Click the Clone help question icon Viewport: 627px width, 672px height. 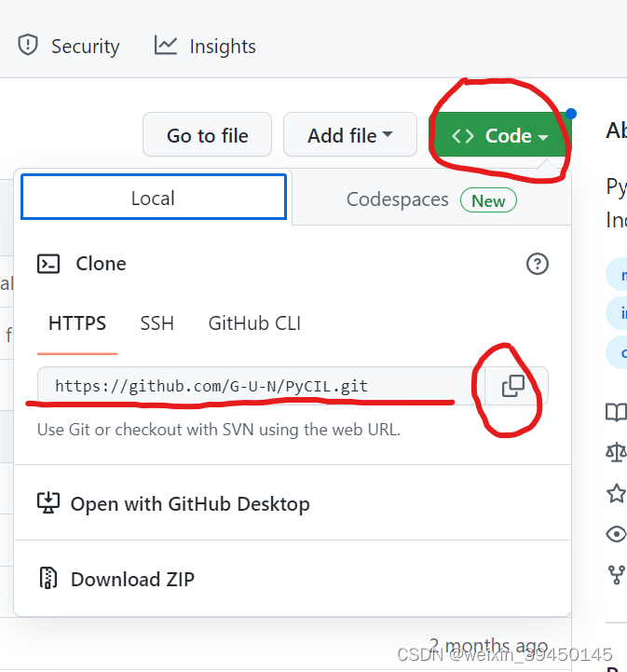tap(537, 264)
